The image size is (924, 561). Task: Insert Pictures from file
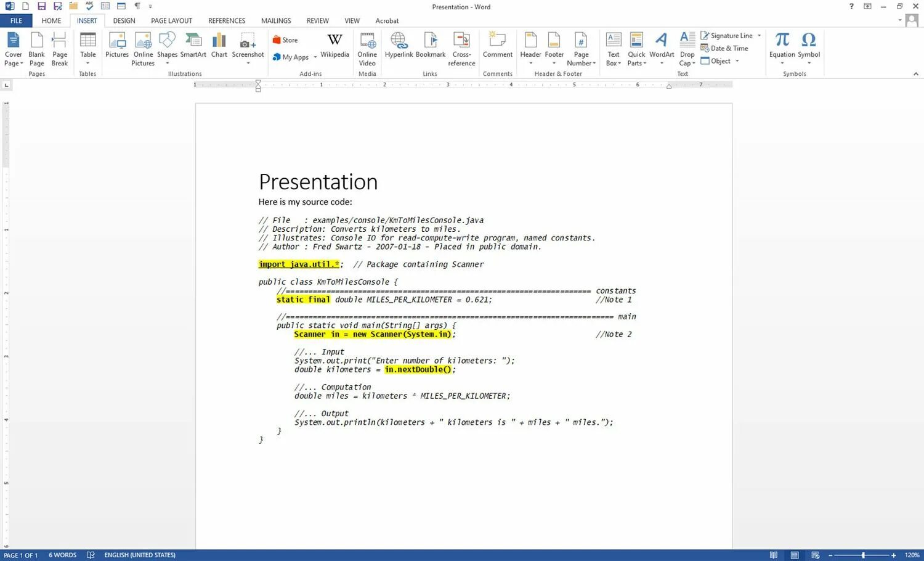coord(117,46)
